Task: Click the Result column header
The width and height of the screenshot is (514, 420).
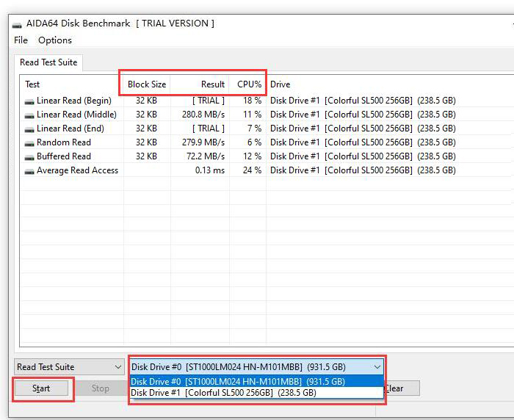Action: (x=200, y=84)
